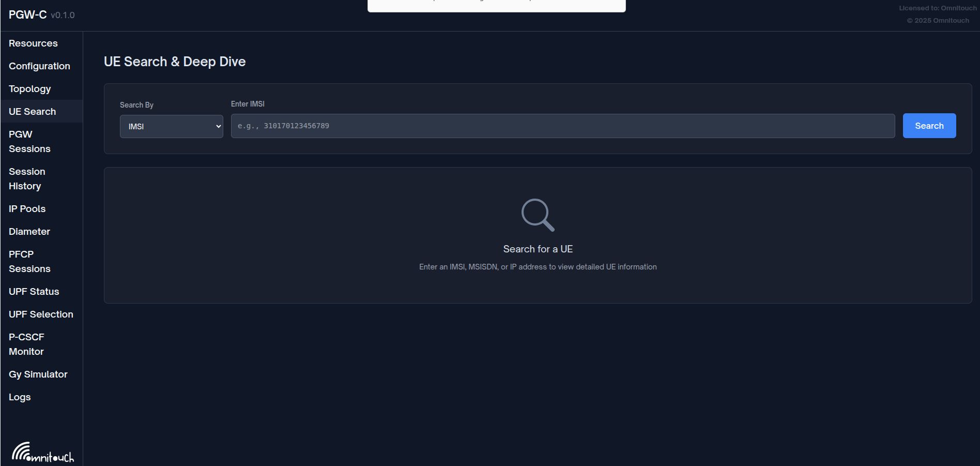Click the PGW-C logo in the header
The width and height of the screenshot is (980, 466).
pyautogui.click(x=28, y=14)
